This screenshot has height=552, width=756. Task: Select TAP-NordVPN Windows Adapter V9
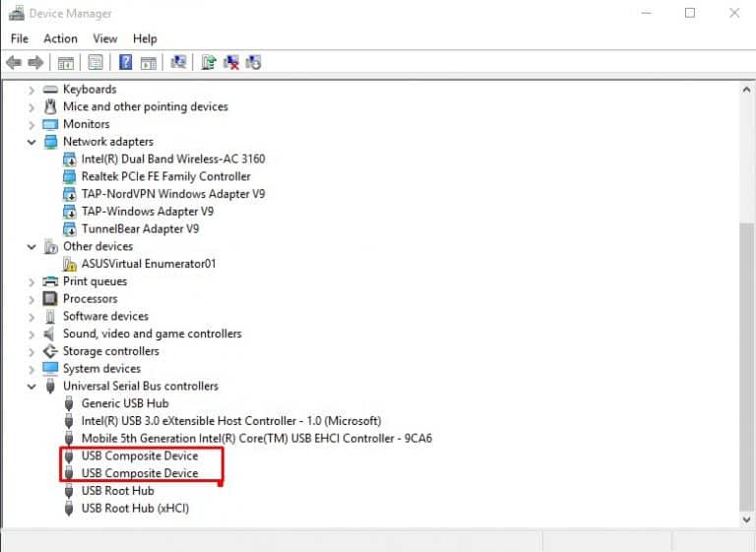[x=173, y=194]
